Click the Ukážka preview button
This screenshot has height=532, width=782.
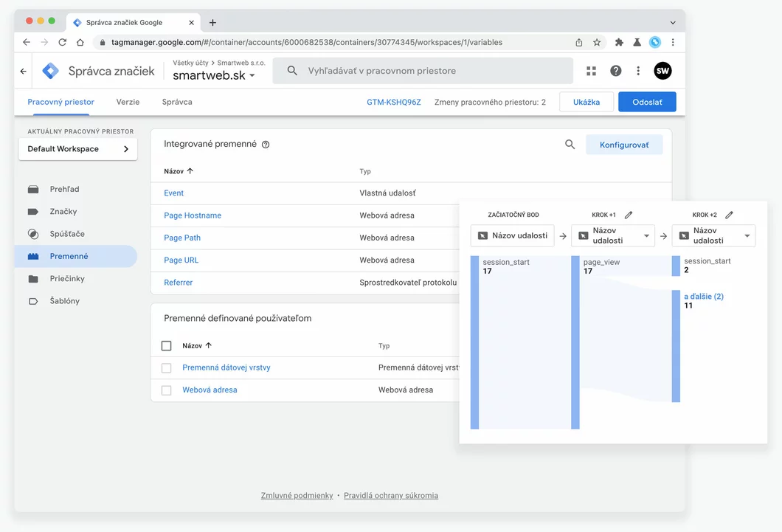coord(586,102)
